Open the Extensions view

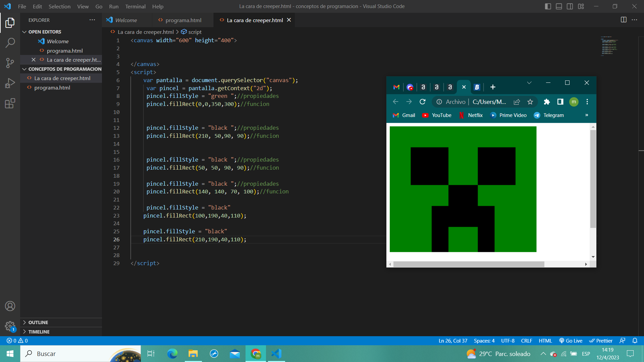point(10,103)
